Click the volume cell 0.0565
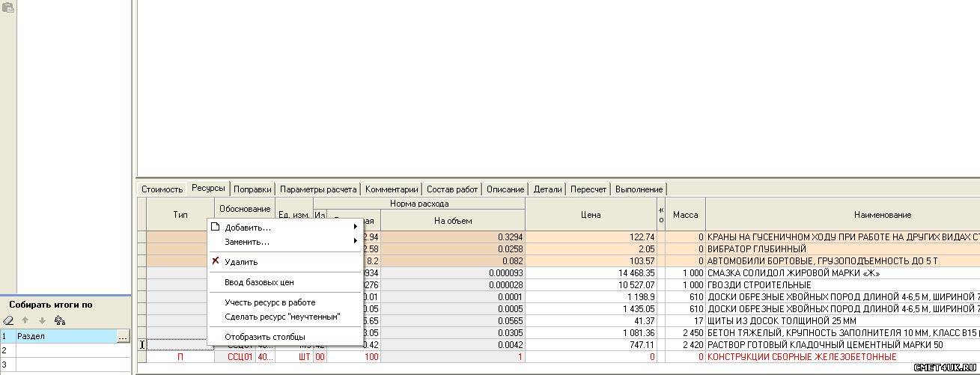 click(453, 320)
